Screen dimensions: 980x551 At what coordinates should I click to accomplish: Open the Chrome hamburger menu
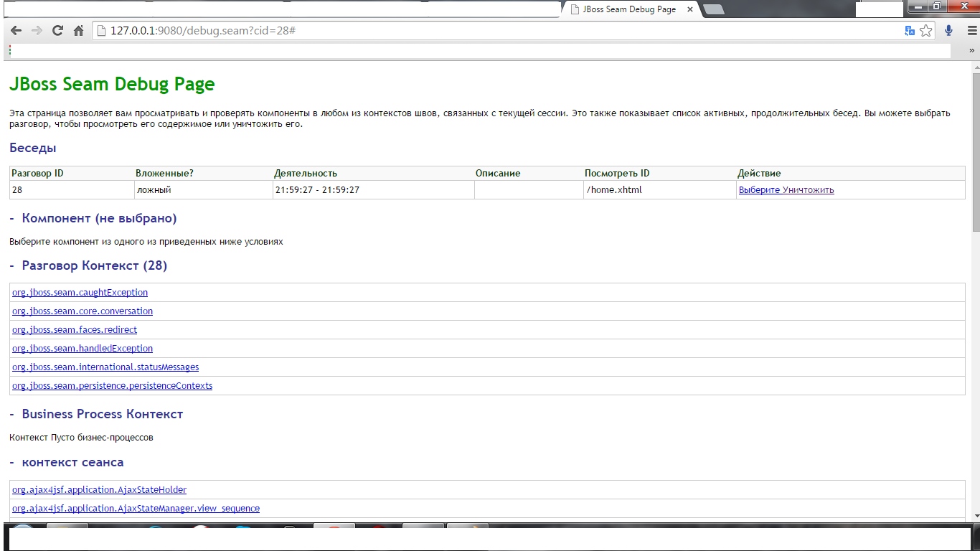pyautogui.click(x=970, y=31)
